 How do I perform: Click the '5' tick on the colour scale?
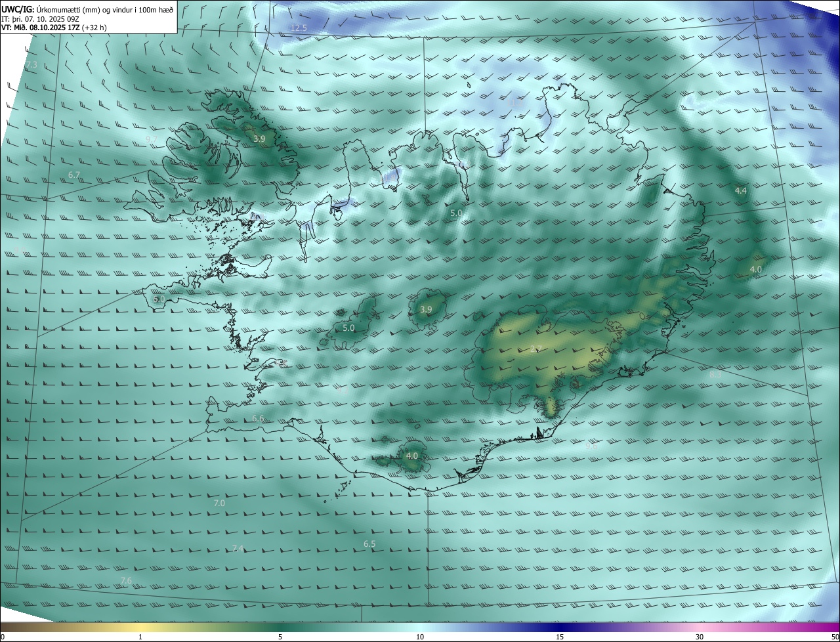click(280, 637)
